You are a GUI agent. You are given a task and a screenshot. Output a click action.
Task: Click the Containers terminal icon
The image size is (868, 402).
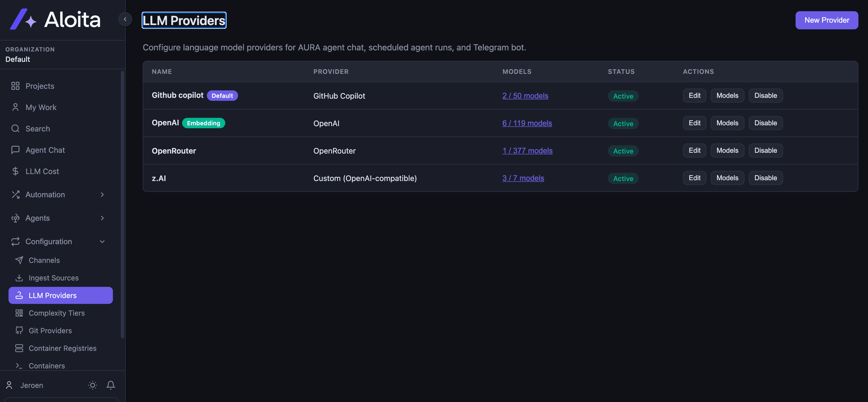click(19, 365)
